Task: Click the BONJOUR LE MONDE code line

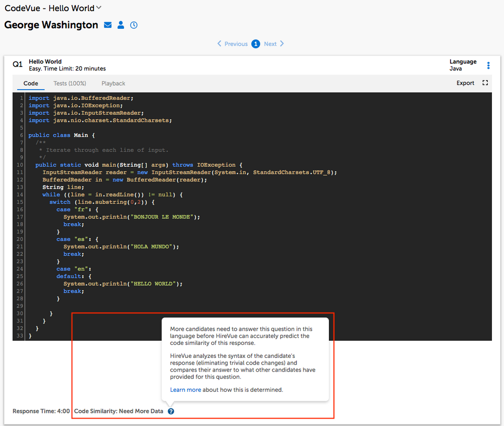Action: pyautogui.click(x=132, y=217)
